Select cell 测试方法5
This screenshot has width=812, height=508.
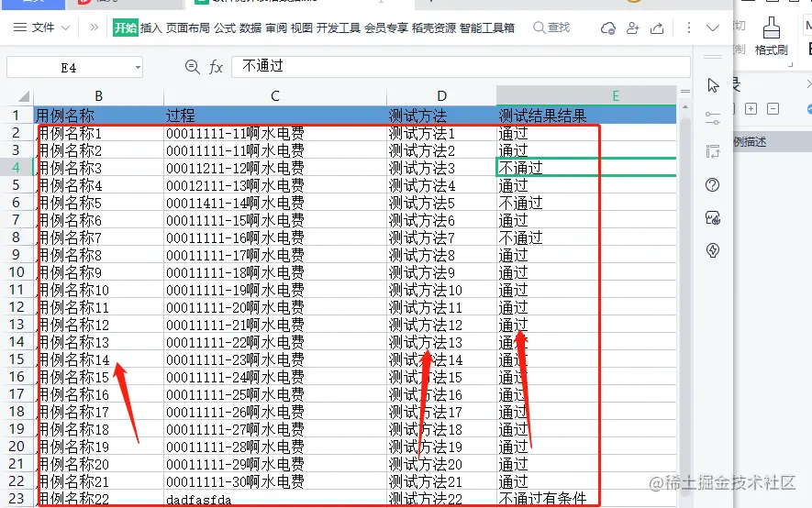tap(441, 203)
